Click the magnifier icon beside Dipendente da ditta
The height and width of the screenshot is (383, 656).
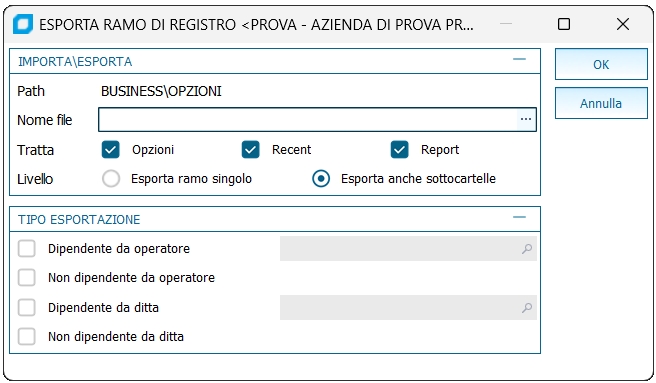pos(527,308)
